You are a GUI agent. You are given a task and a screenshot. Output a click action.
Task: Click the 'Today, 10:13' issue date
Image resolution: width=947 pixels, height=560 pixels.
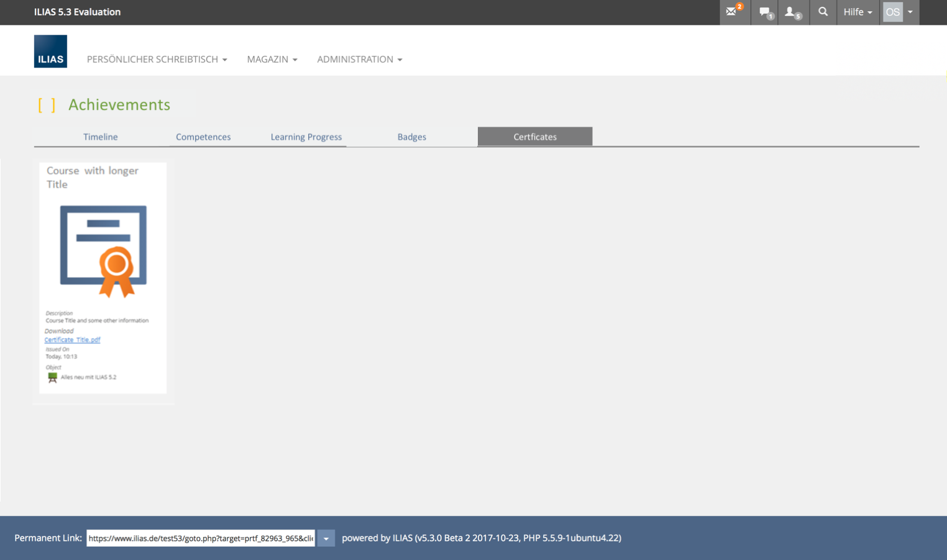click(x=62, y=357)
